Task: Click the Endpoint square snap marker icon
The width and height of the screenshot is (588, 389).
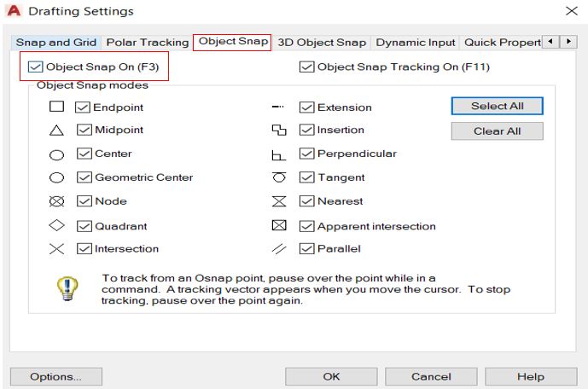Action: click(x=56, y=107)
